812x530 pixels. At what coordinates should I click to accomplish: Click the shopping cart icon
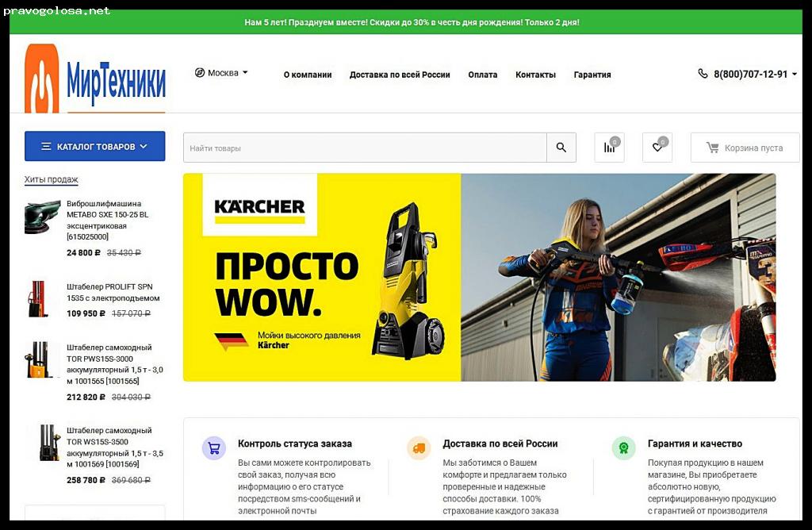pyautogui.click(x=712, y=148)
